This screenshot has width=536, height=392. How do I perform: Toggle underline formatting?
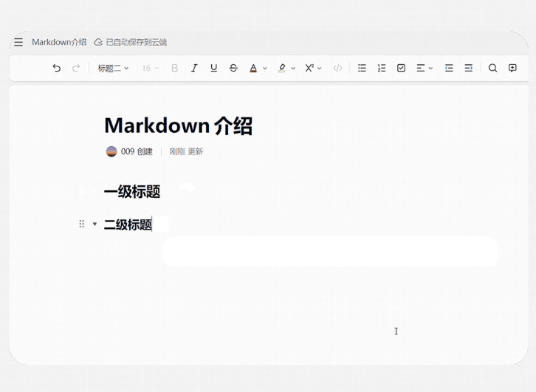[213, 68]
